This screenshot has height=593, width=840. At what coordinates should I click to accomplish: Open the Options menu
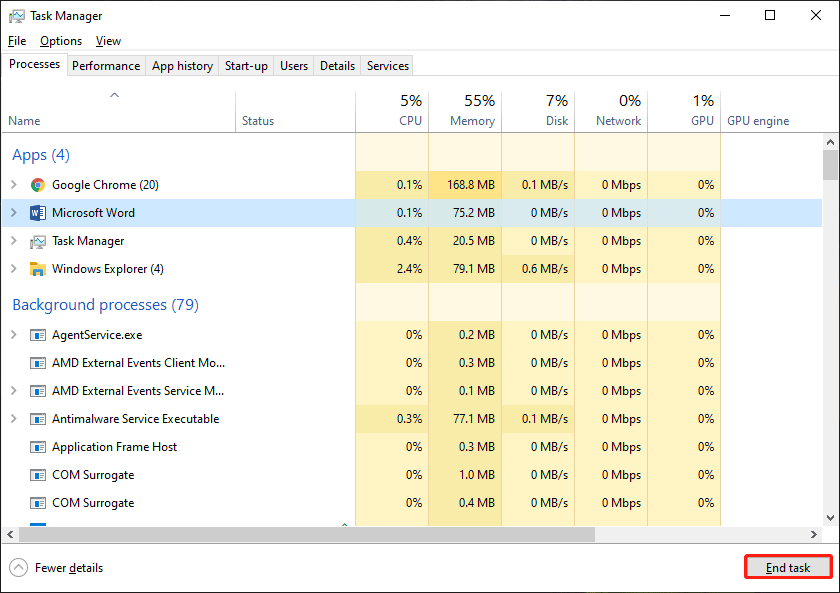pyautogui.click(x=61, y=41)
